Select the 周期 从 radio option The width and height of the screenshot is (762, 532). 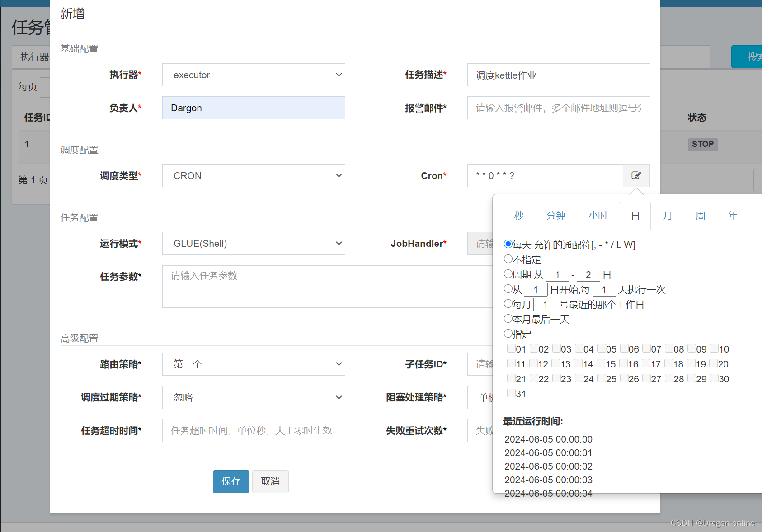point(508,274)
